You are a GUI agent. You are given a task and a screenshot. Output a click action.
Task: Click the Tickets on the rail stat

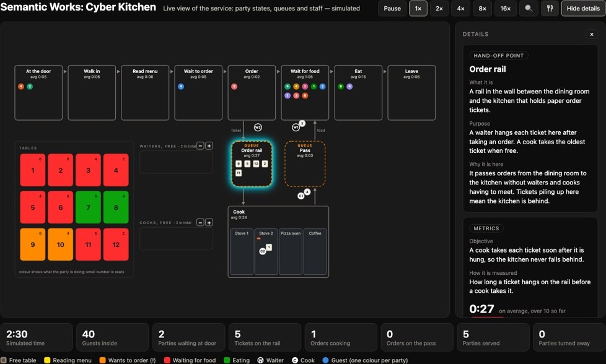point(265,337)
